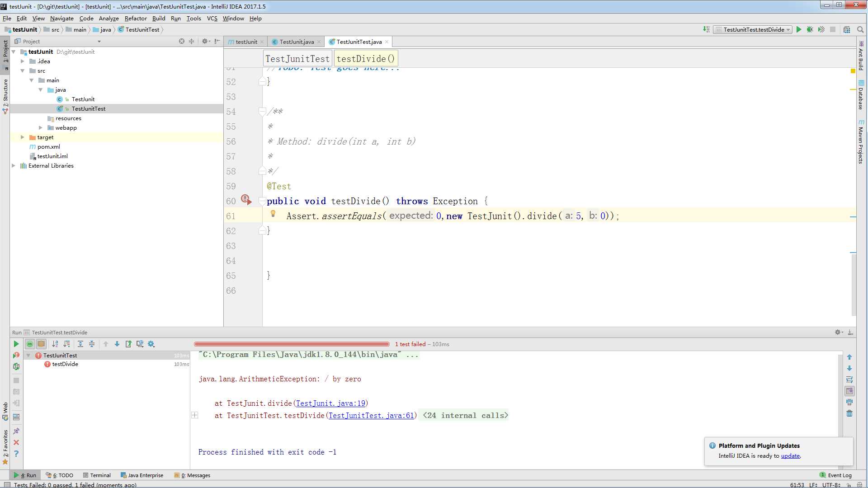Click Scroll from Source target icon in Project panel

pyautogui.click(x=182, y=42)
